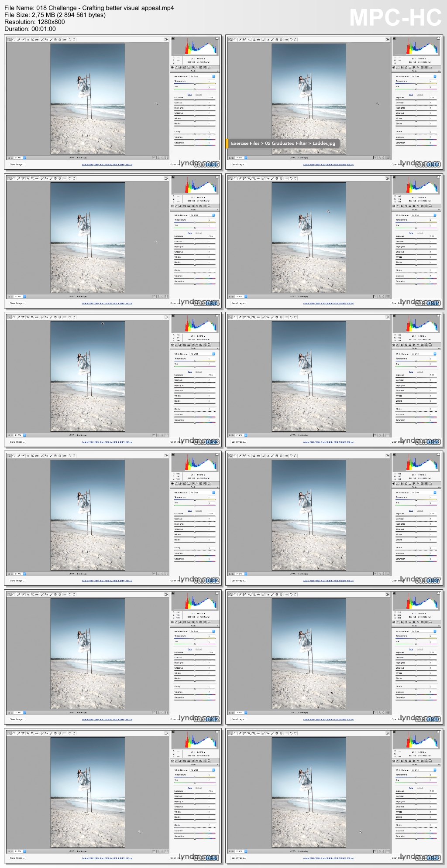Click Save Image button in the 00:00:56 frame
Screen dimensions: 447x868
[x=239, y=858]
